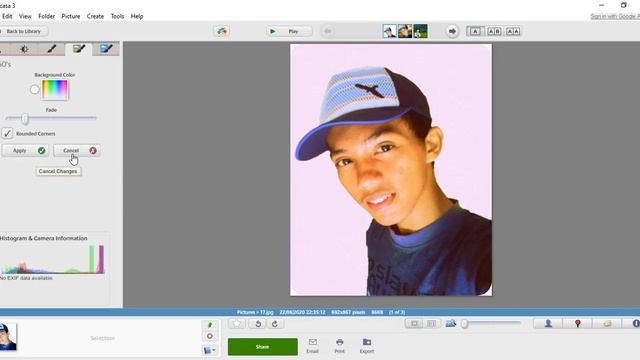Viewport: 640px width, 360px height.
Task: Print the photo with Print icon
Action: (340, 346)
